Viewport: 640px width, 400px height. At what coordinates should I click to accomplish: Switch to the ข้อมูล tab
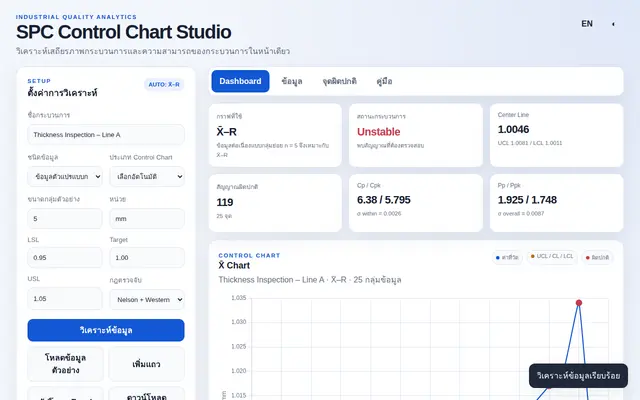pyautogui.click(x=291, y=81)
